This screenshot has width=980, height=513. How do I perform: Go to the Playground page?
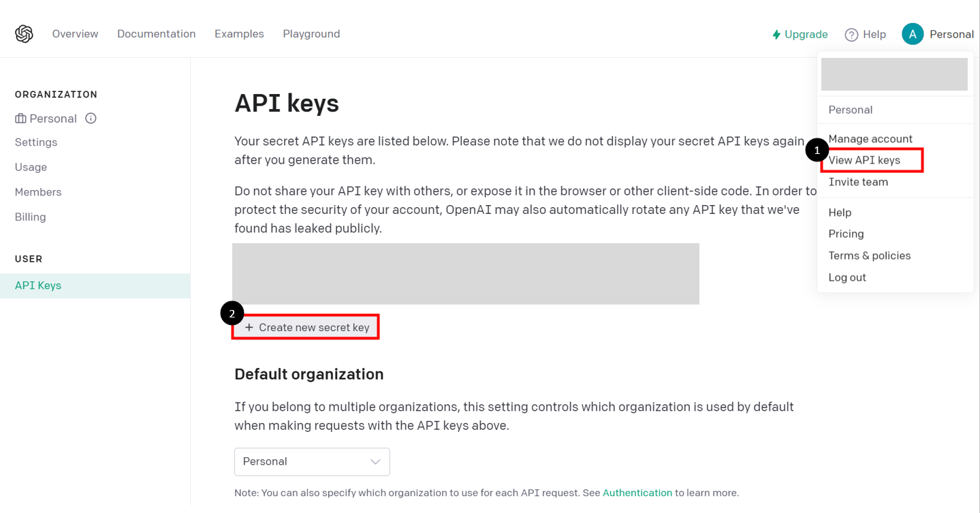click(311, 34)
